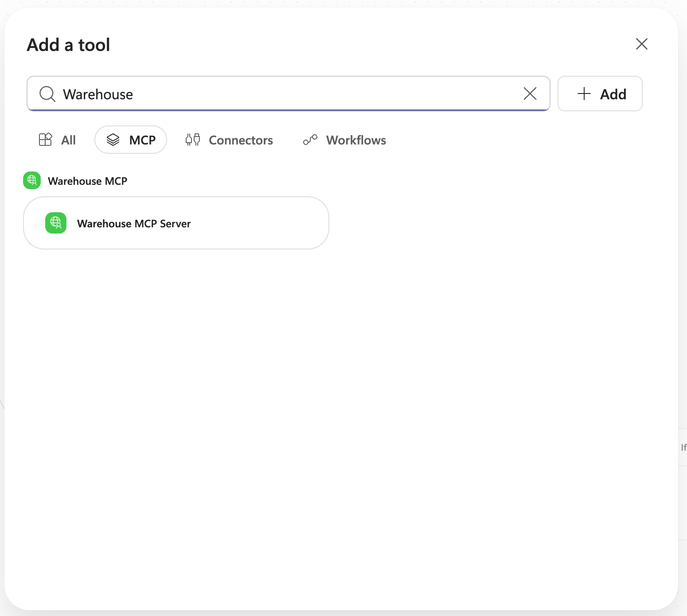Clear the Warehouse search text
The height and width of the screenshot is (616, 687).
pyautogui.click(x=530, y=94)
